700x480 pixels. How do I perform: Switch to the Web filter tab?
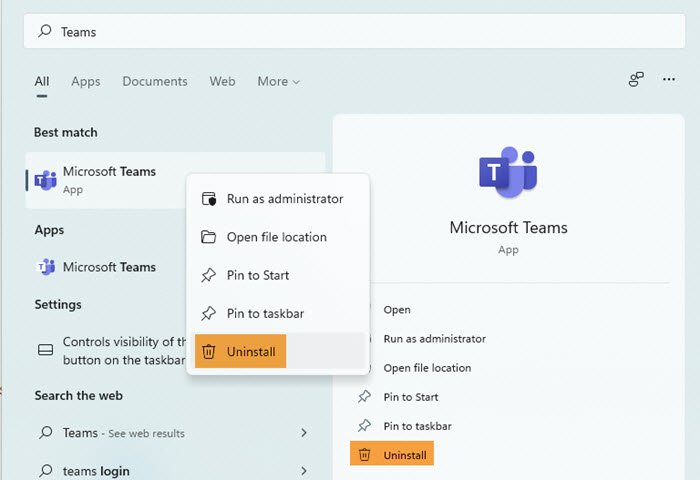point(222,81)
